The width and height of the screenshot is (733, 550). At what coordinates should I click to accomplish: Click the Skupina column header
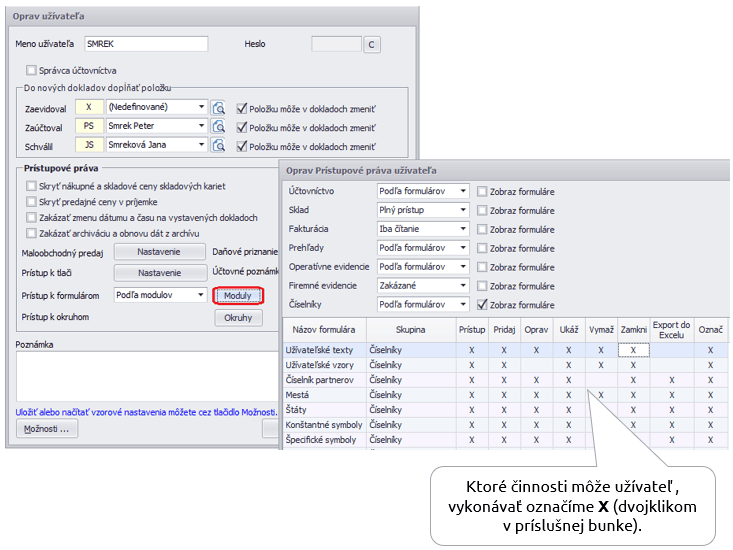click(410, 329)
